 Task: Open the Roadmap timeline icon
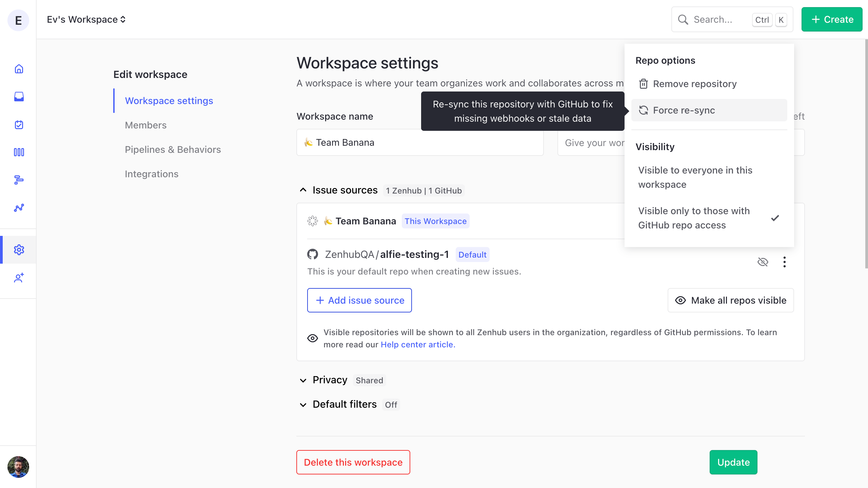click(19, 180)
